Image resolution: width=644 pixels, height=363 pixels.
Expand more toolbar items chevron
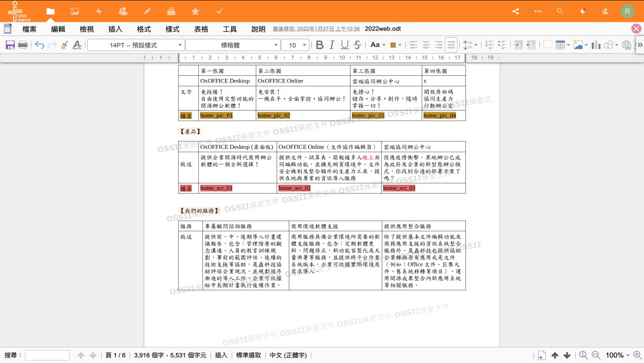click(x=639, y=45)
